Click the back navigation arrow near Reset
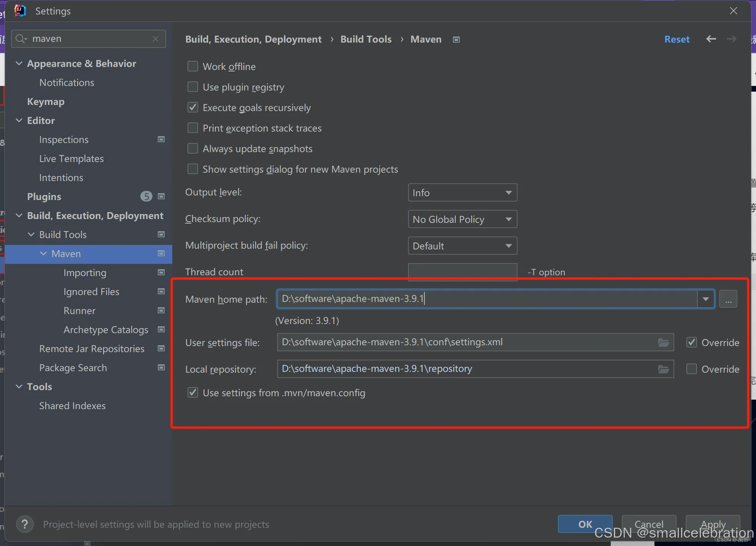Viewport: 756px width, 546px height. [x=710, y=39]
